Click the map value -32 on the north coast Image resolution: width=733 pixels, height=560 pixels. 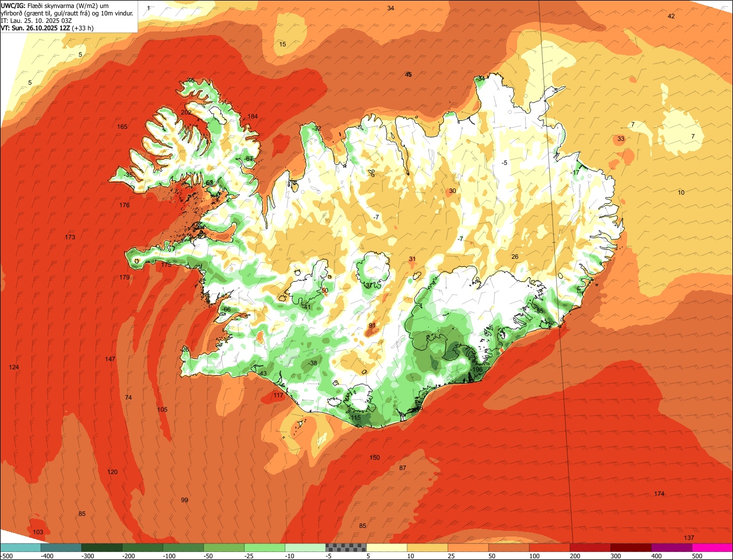316,128
